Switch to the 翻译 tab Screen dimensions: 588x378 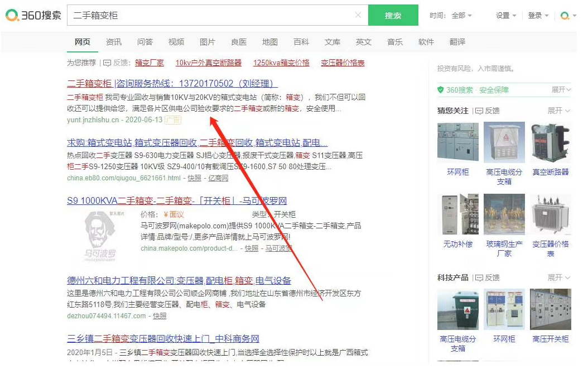pyautogui.click(x=457, y=42)
